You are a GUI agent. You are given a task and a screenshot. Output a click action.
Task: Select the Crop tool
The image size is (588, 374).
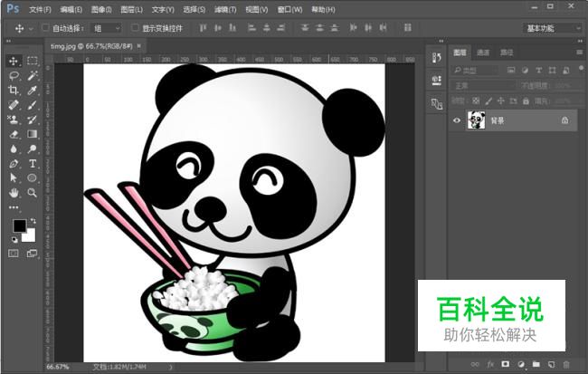(14, 91)
